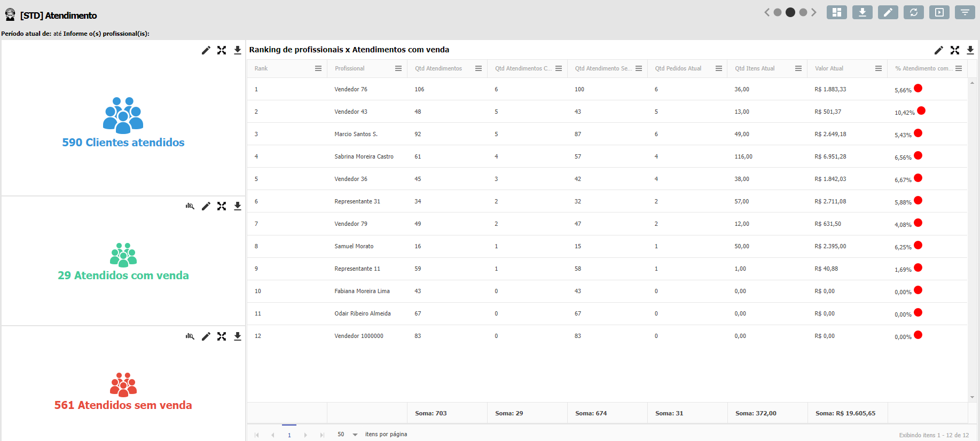Viewport: 980px width, 441px height.
Task: Analyze data of Atendidos com venda widget
Action: (x=190, y=206)
